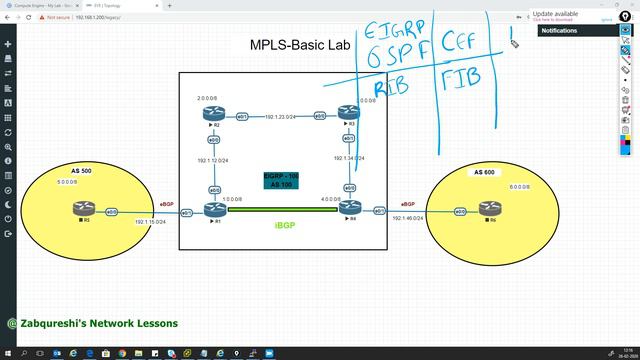Toggle the eye visibility icon in drawing toolbar

pos(625,30)
